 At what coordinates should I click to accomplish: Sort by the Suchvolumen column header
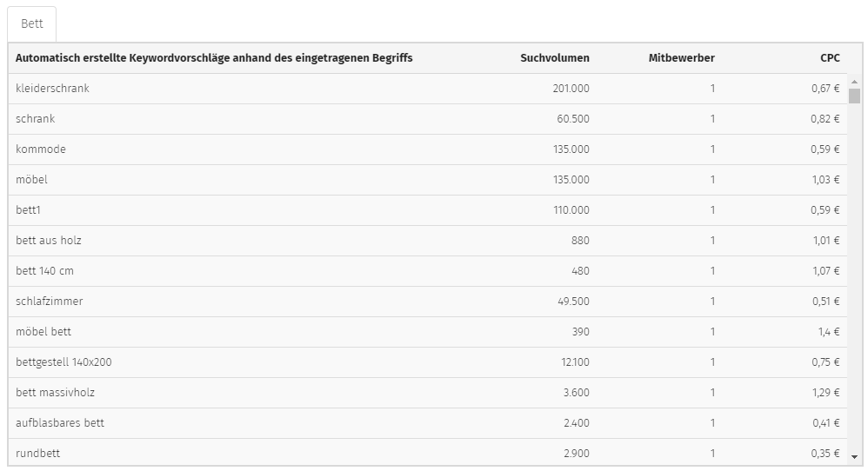tap(555, 58)
